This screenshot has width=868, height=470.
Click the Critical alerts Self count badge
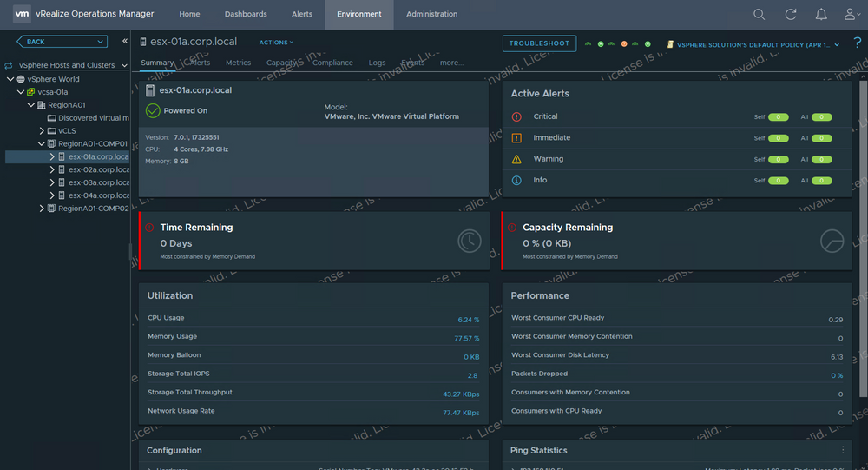pos(778,117)
